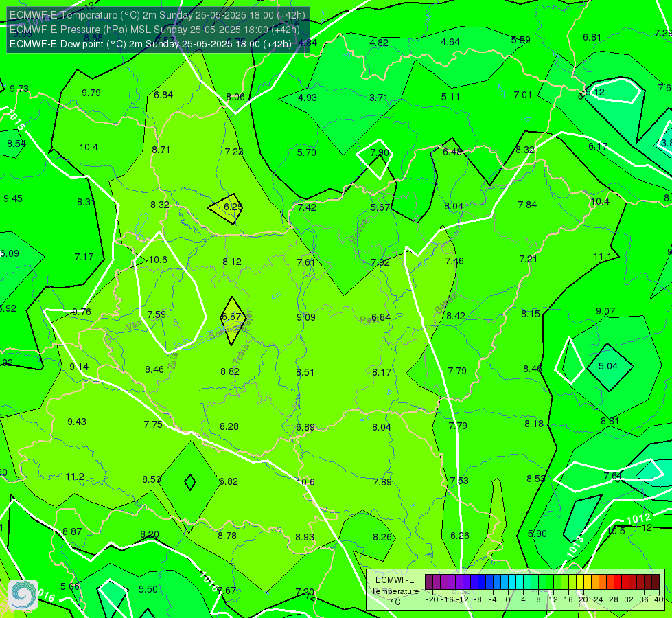Click the 7.23 grid value
This screenshot has width=672, height=618.
pyautogui.click(x=234, y=151)
